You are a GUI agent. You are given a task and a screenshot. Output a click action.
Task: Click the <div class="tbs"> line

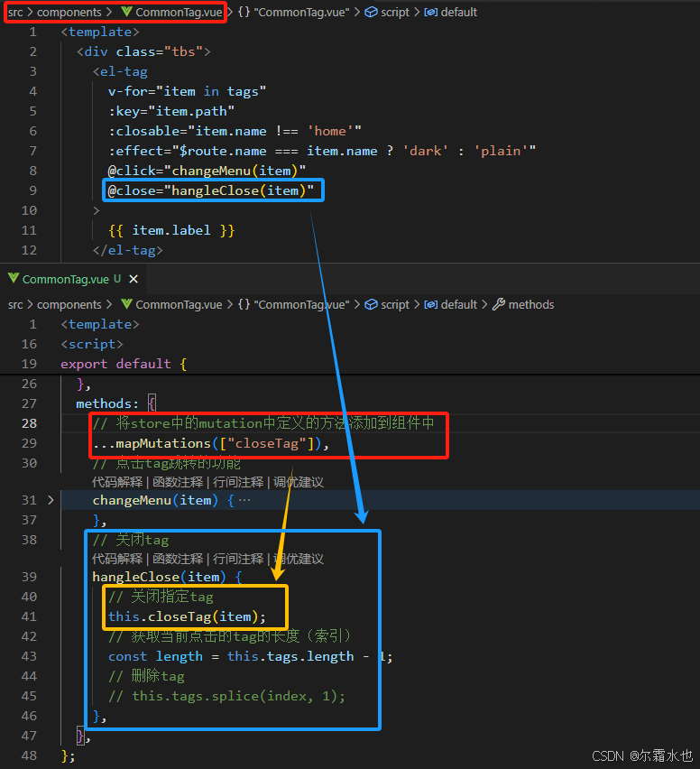(x=143, y=51)
